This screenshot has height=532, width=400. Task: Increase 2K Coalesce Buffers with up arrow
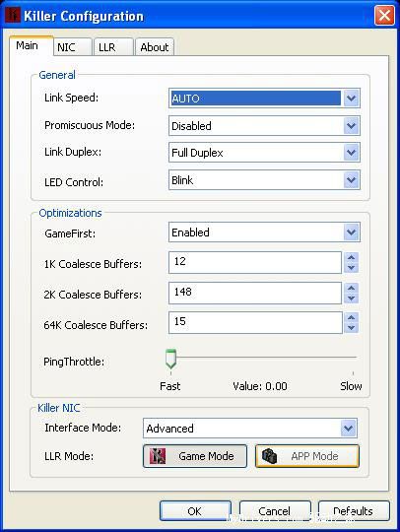[x=352, y=288]
